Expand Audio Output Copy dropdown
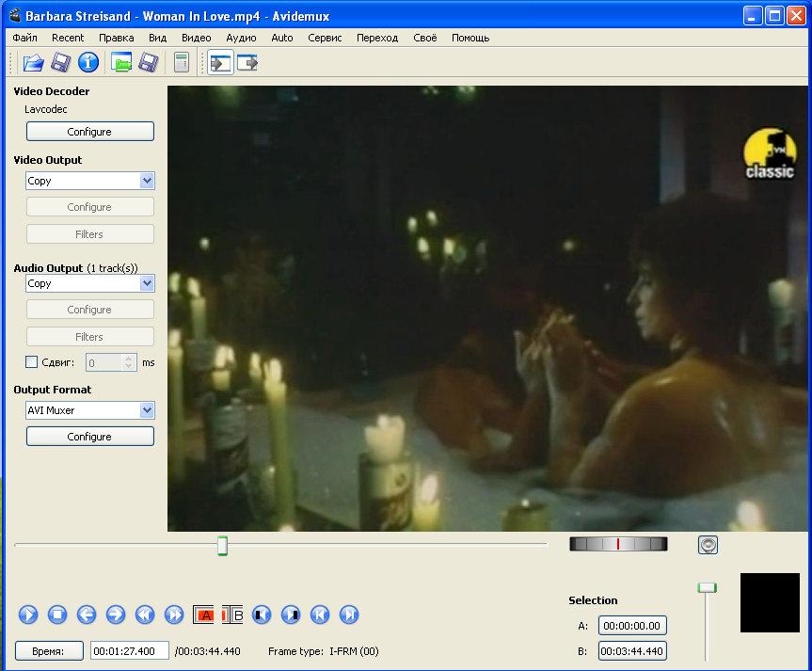The image size is (812, 671). [x=147, y=283]
